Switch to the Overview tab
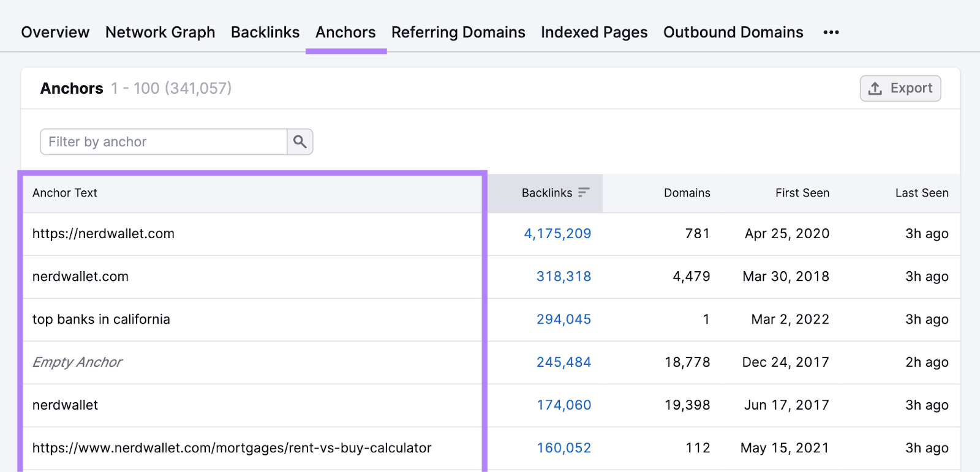Viewport: 980px width, 472px height. (x=55, y=32)
